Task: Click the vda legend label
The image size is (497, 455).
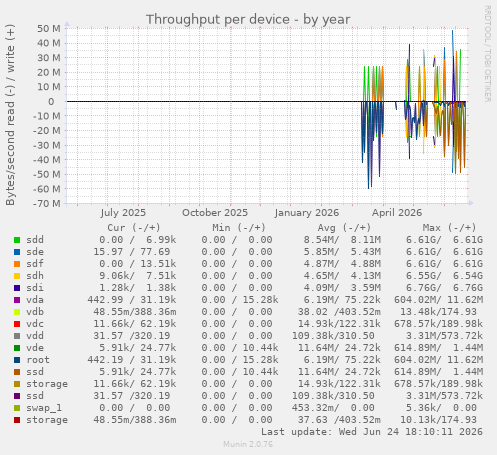Action: pyautogui.click(x=35, y=300)
